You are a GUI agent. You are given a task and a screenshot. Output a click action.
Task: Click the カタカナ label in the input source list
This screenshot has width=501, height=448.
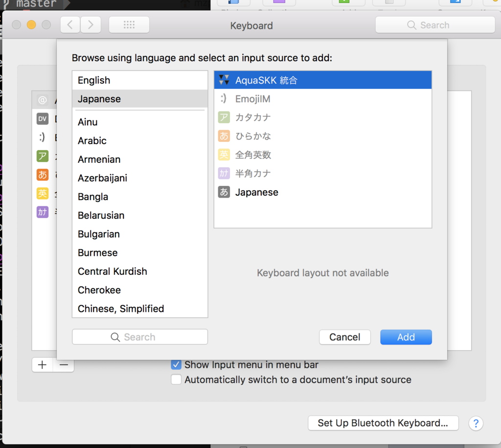click(253, 117)
